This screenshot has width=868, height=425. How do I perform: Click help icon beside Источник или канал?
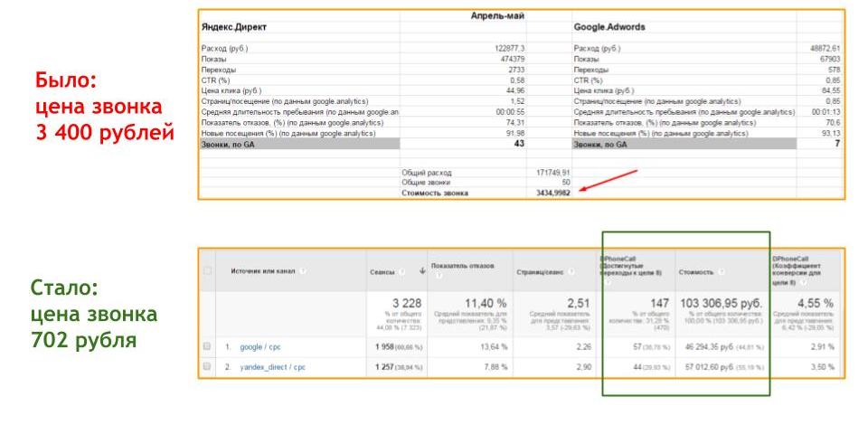[x=302, y=270]
